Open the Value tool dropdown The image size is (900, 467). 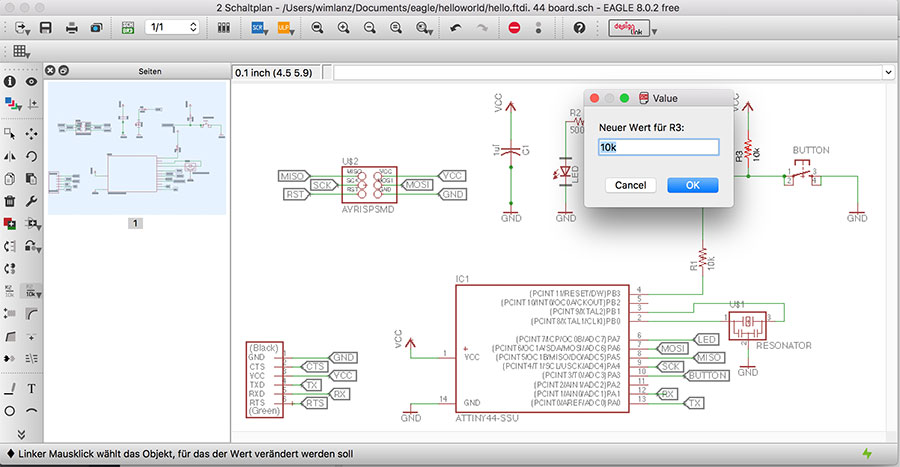click(x=32, y=291)
